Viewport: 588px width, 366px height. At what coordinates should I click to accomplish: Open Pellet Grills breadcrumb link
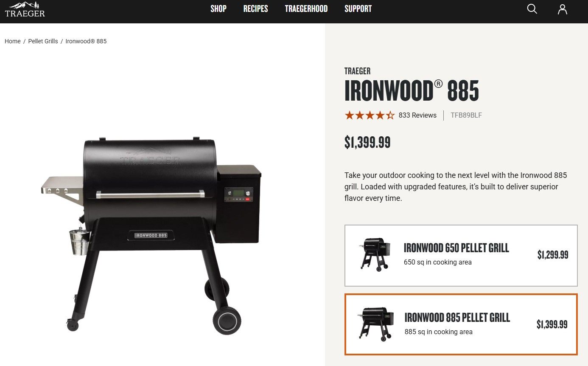[x=43, y=41]
